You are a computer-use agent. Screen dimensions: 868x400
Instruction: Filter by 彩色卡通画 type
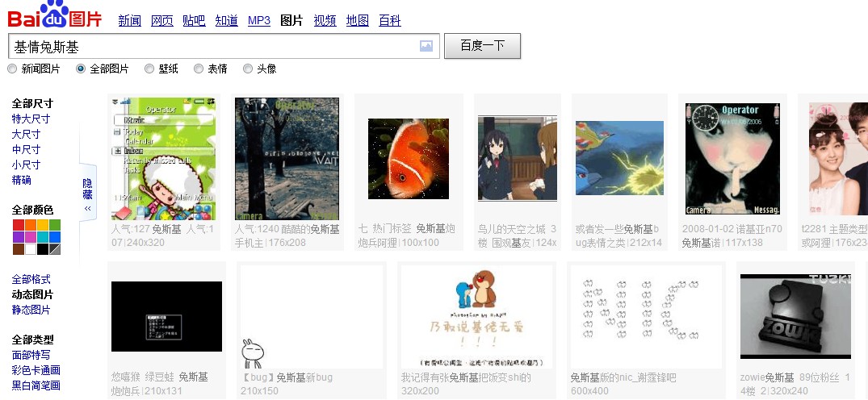36,370
